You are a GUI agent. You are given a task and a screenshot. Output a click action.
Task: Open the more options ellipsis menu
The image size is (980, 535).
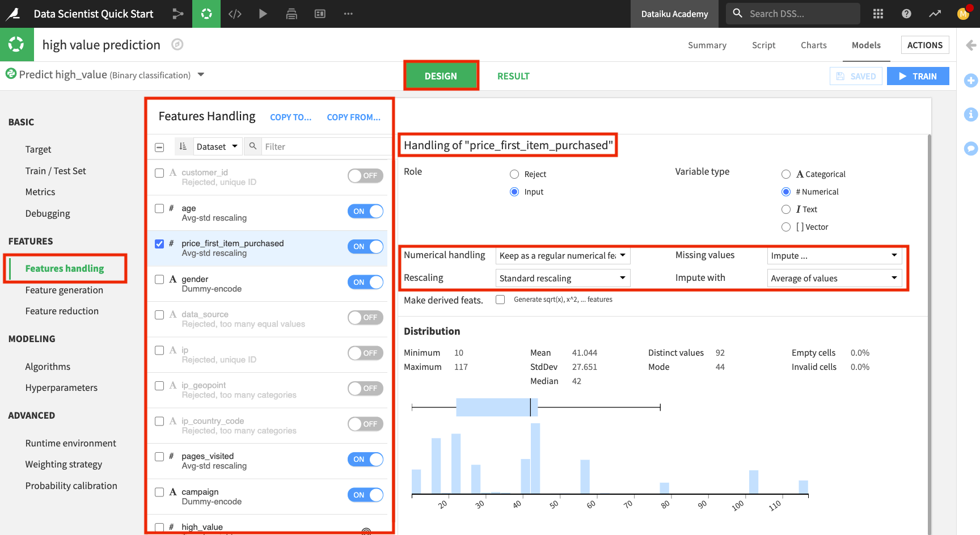point(348,14)
